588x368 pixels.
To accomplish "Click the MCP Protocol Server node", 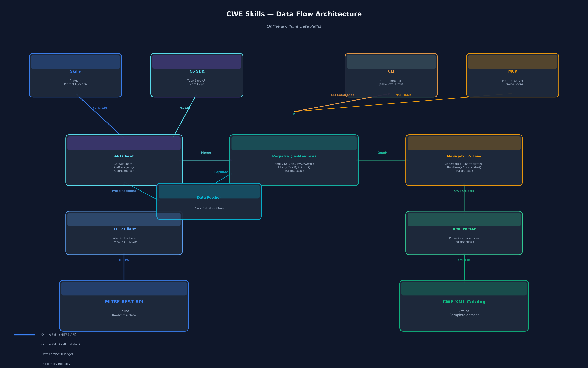I will [x=512, y=75].
